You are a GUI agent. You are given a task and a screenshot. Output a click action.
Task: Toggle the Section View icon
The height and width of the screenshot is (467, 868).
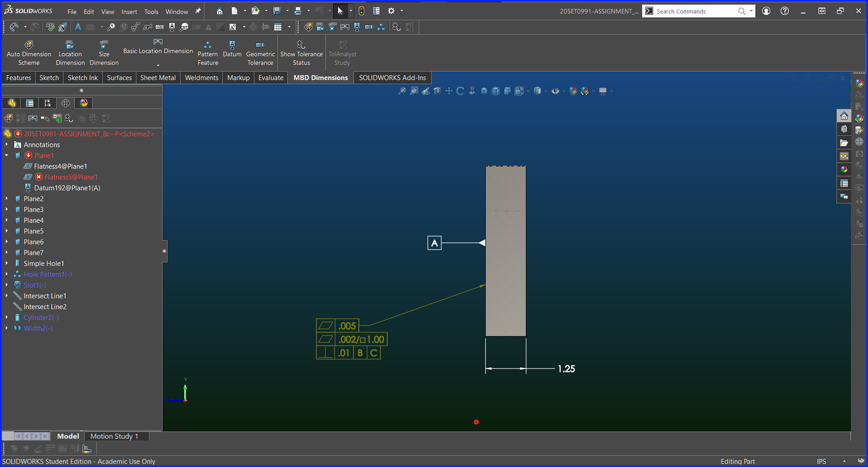point(437,91)
